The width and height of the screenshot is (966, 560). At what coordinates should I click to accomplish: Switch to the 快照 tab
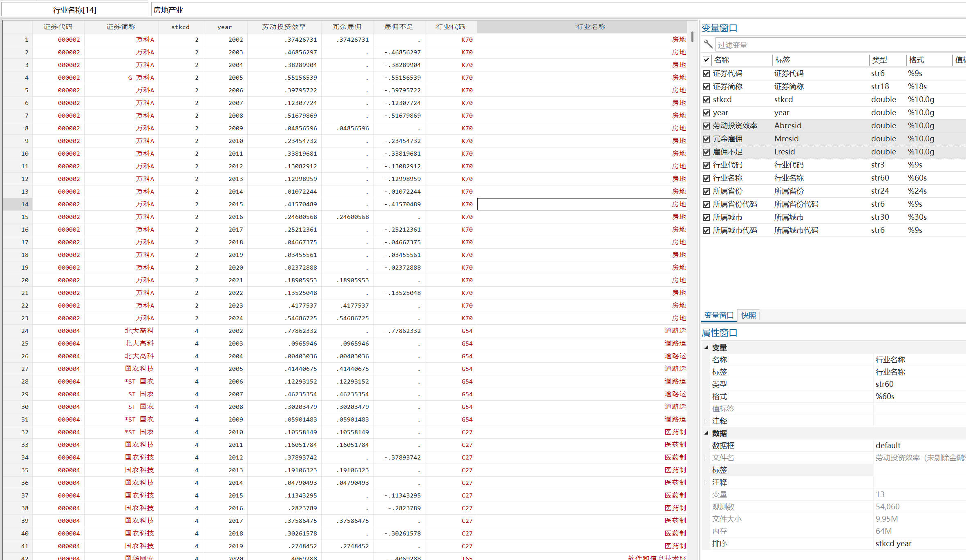coord(748,315)
